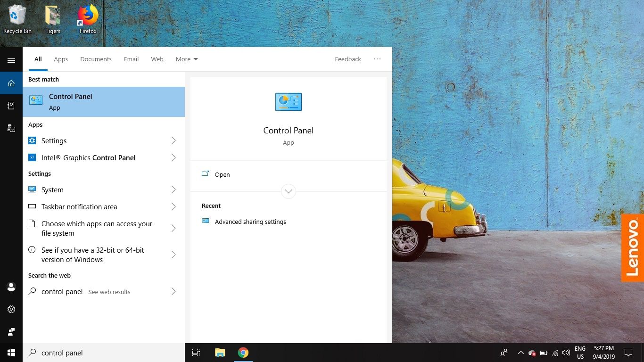This screenshot has width=644, height=362.
Task: Open the Action Center notification icon
Action: [628, 353]
